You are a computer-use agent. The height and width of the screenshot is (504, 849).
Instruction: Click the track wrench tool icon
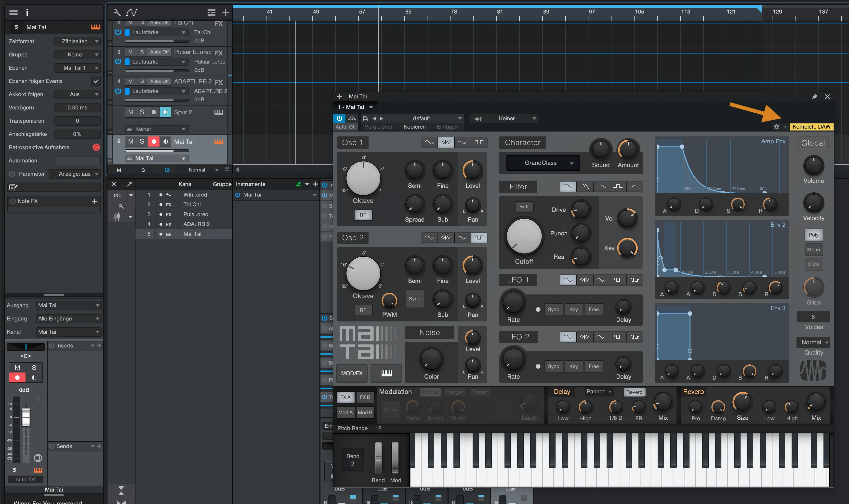pyautogui.click(x=117, y=13)
